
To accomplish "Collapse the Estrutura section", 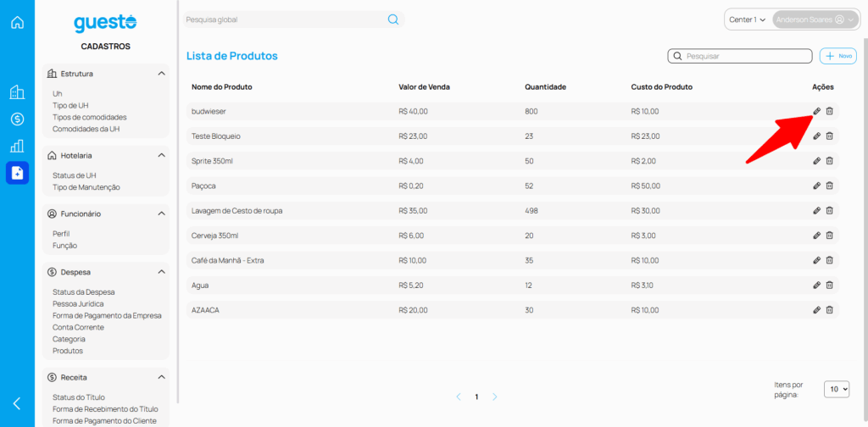I will tap(161, 74).
